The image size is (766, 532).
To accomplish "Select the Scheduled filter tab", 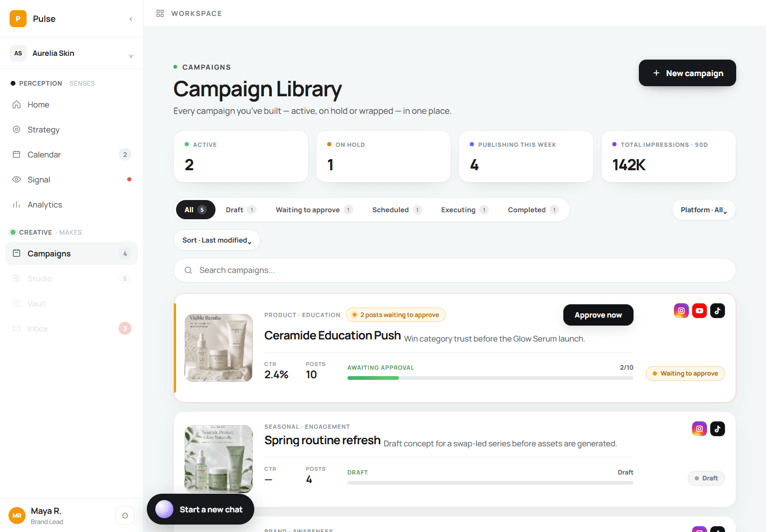I will click(x=397, y=210).
